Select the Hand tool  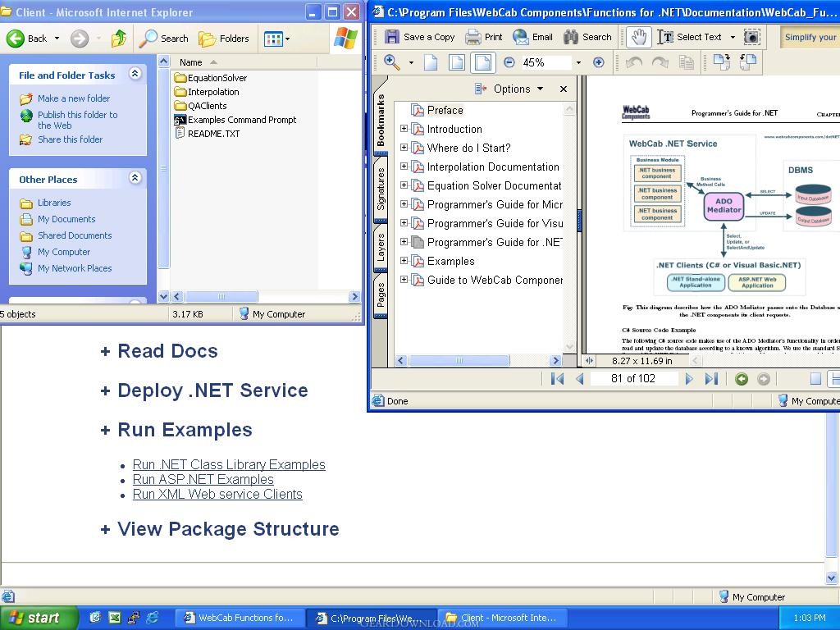(x=639, y=37)
